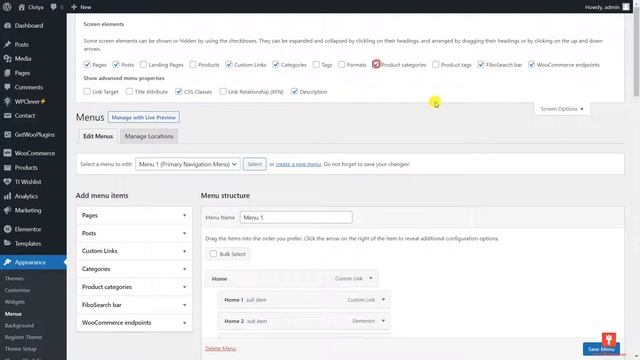The height and width of the screenshot is (360, 640).
Task: Open Themes under Appearance submenu
Action: pyautogui.click(x=14, y=278)
